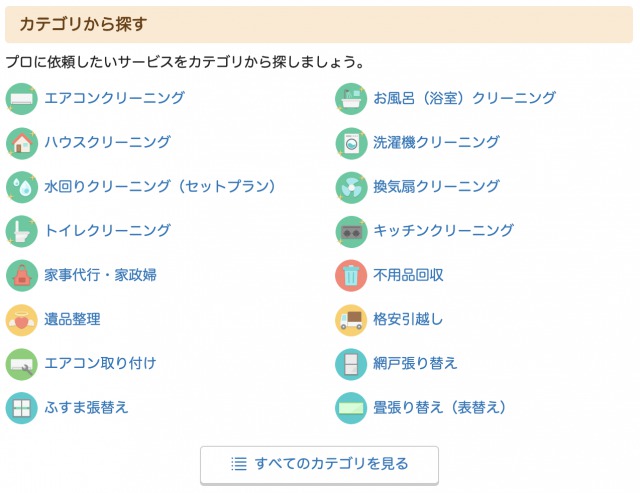The image size is (640, 493).
Task: Click the air conditioner cleaning icon
Action: click(x=21, y=99)
